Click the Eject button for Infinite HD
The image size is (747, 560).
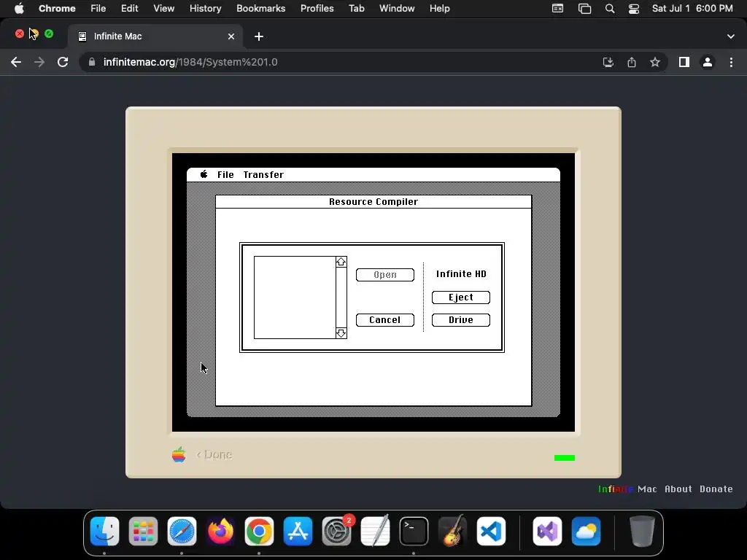[x=461, y=297]
